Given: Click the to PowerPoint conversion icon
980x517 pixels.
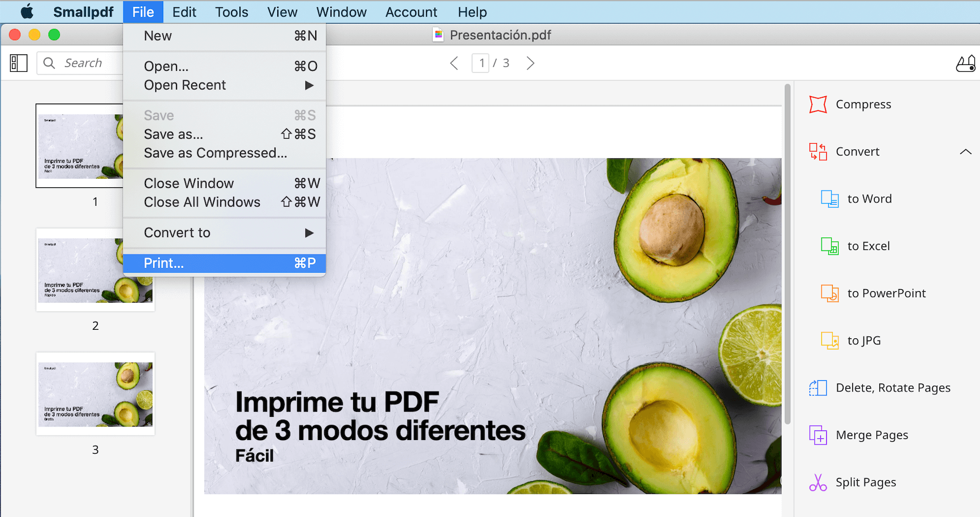Looking at the screenshot, I should [x=829, y=294].
